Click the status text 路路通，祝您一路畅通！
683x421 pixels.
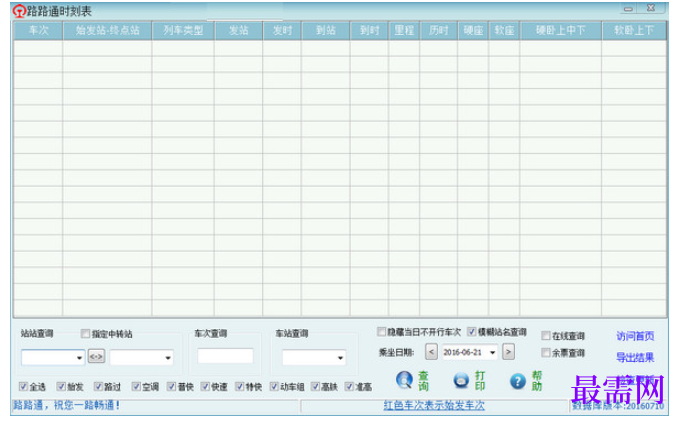(67, 405)
